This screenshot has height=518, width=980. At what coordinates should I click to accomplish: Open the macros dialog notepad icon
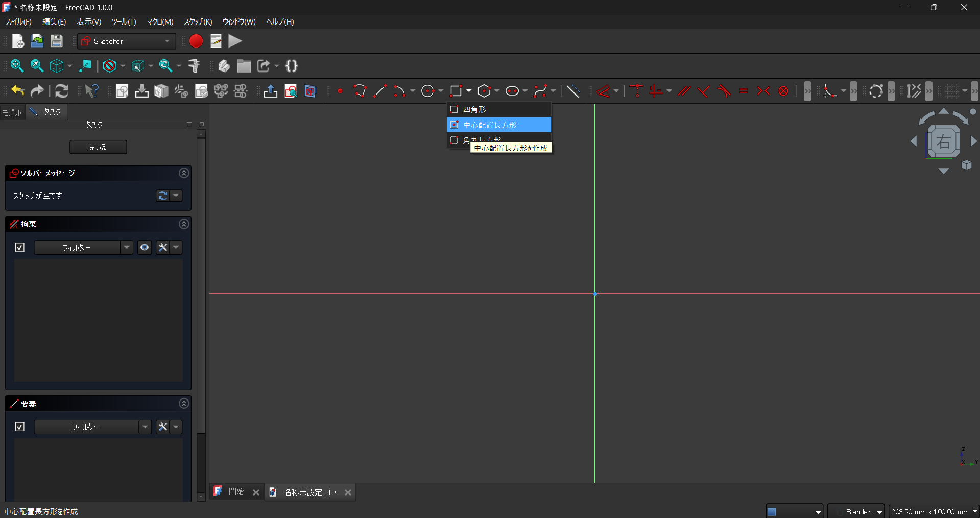[x=216, y=41]
